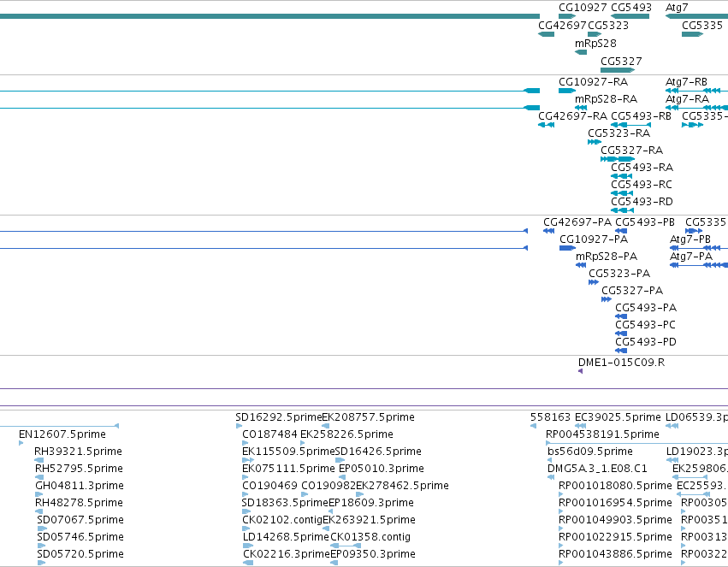Viewport: 728px width, 567px height.
Task: Click the EK208757.5prime EST label
Action: coord(369,417)
